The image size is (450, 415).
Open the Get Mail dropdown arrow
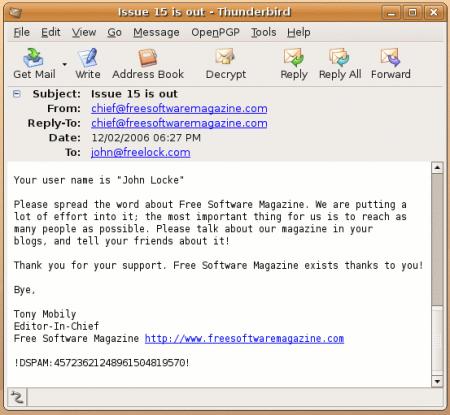tap(64, 64)
